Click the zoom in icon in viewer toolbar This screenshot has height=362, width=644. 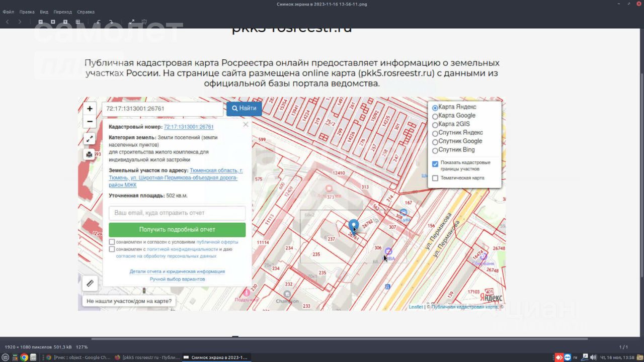[53, 22]
